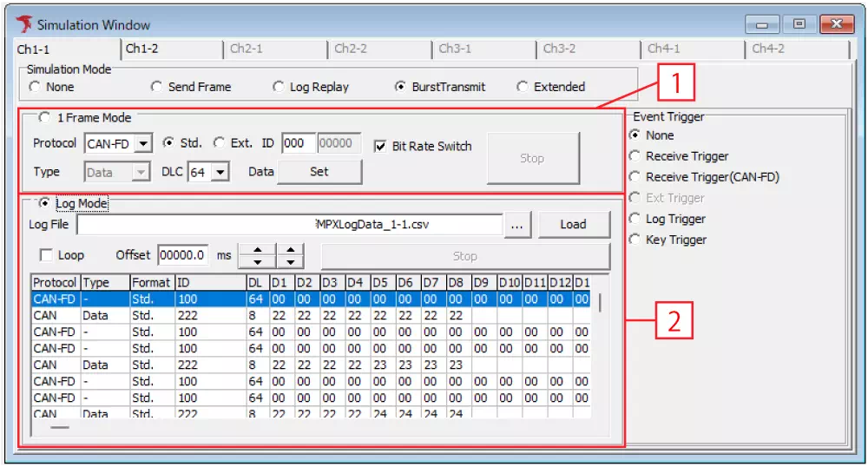Click the second offset stepper up arrow
868x467 pixels.
point(291,250)
